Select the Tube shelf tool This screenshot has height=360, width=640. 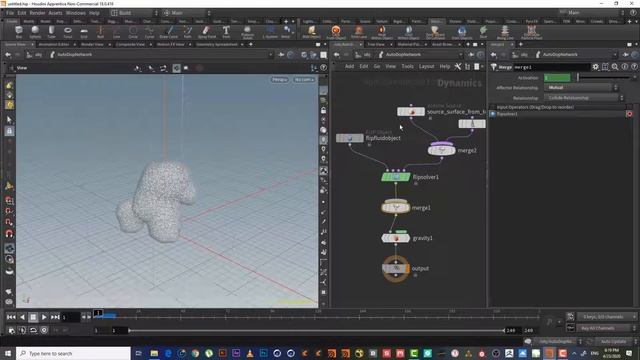point(51,31)
